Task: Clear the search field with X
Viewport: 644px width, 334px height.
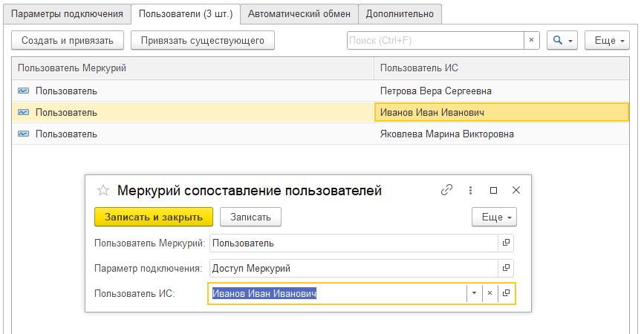Action: point(531,41)
